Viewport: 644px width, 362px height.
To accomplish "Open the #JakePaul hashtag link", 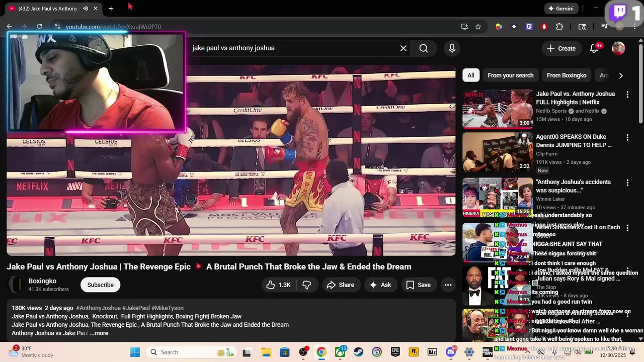I will (136, 308).
